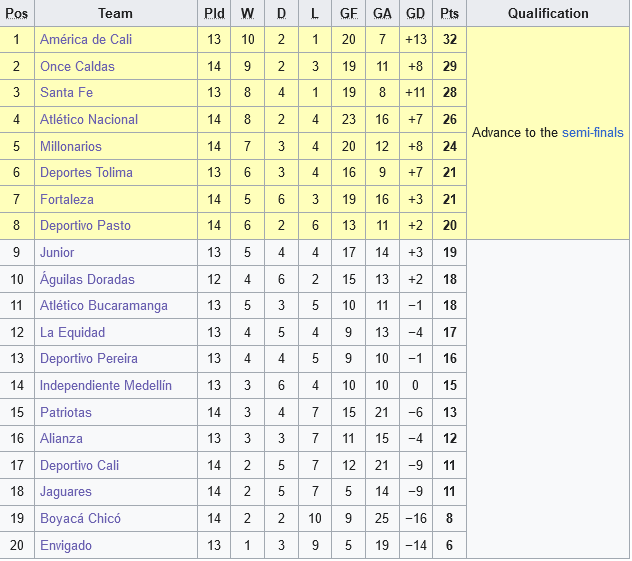Follow the semi-finals qualification link
The width and height of the screenshot is (632, 561).
pos(592,132)
